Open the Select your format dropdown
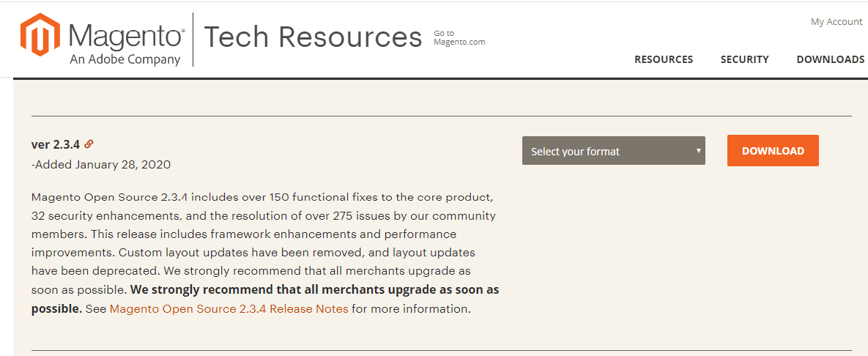The image size is (868, 356). click(x=613, y=151)
